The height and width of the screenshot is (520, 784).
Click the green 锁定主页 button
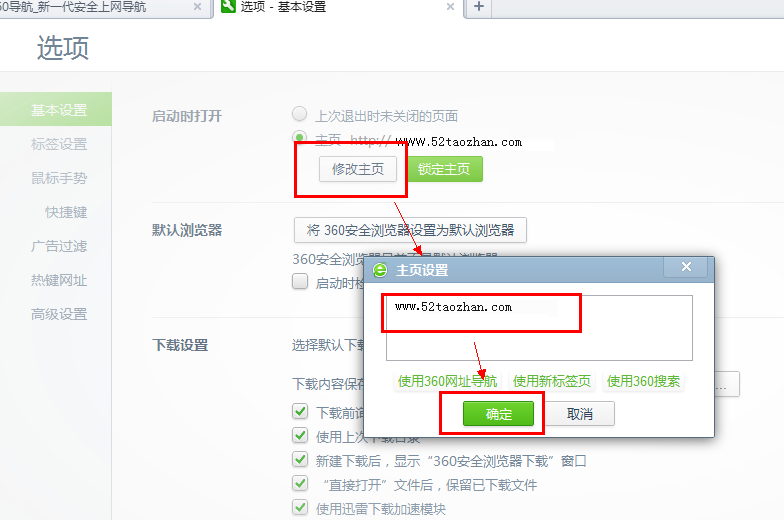coord(444,169)
